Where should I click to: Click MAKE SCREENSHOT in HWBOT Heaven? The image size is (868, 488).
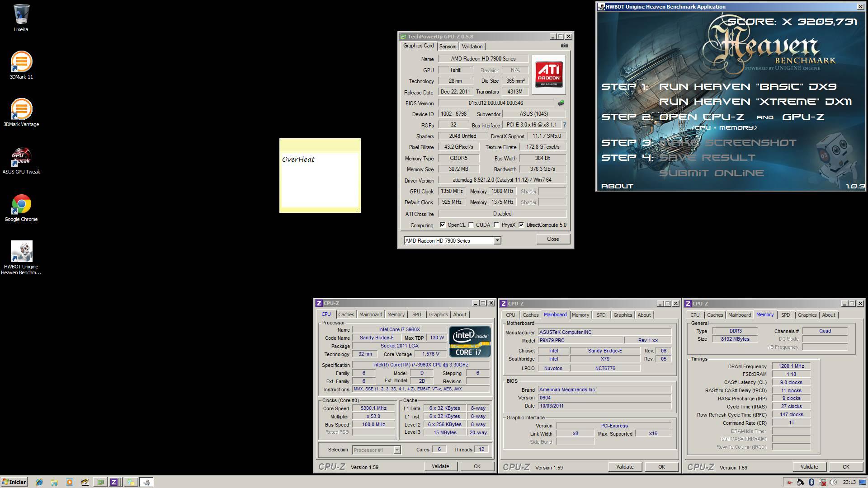(x=728, y=143)
